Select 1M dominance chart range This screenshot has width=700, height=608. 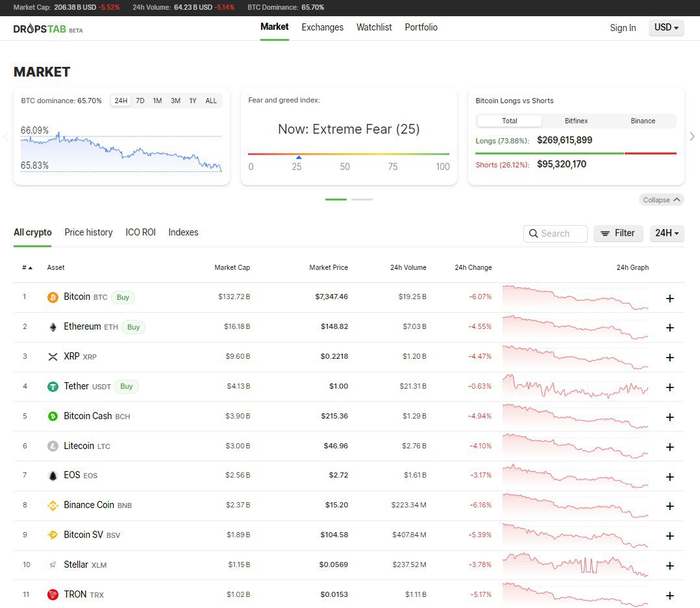(x=158, y=101)
